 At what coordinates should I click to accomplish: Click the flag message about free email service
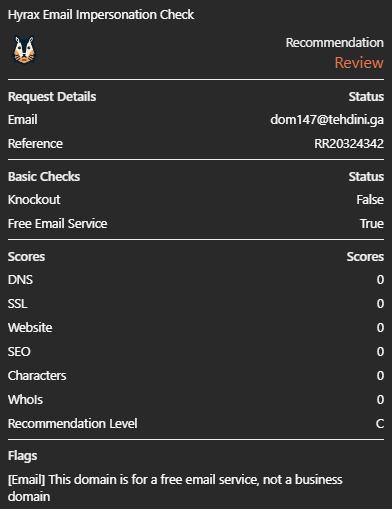(175, 488)
